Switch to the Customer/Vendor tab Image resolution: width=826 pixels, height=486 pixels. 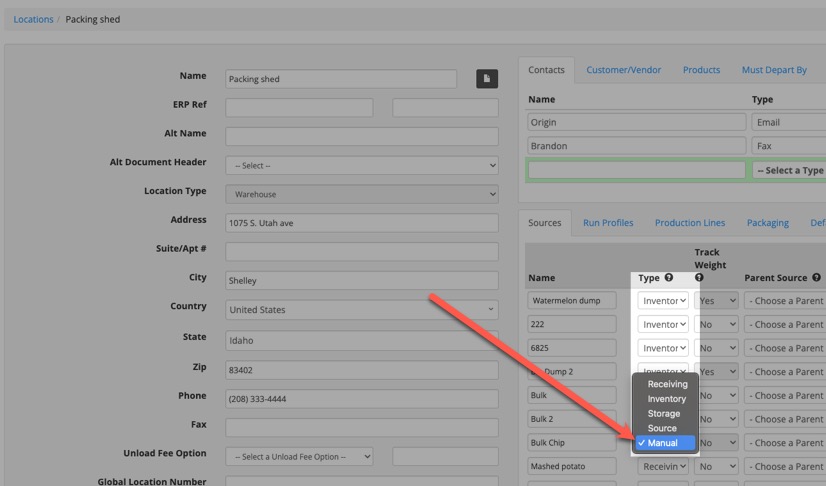click(x=623, y=70)
